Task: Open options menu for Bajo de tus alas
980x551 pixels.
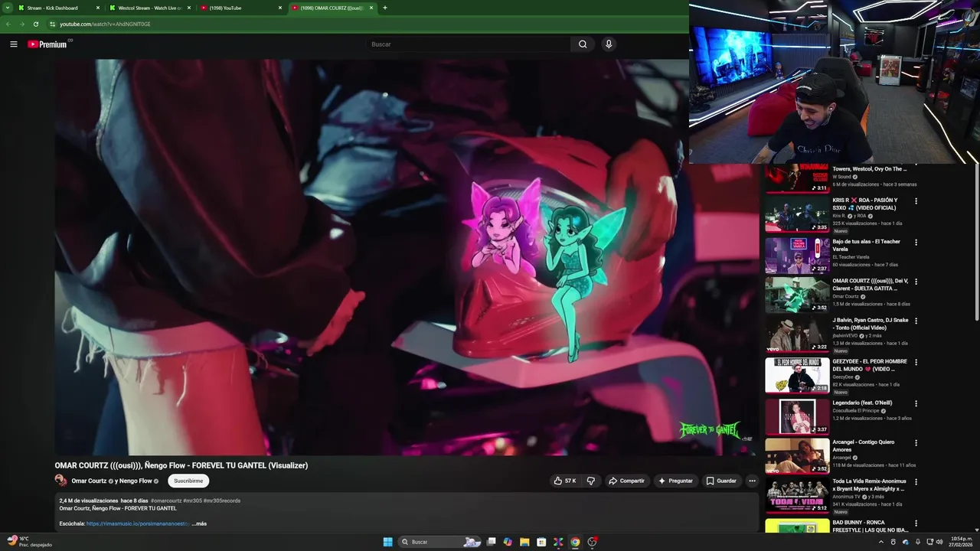Action: tap(916, 243)
